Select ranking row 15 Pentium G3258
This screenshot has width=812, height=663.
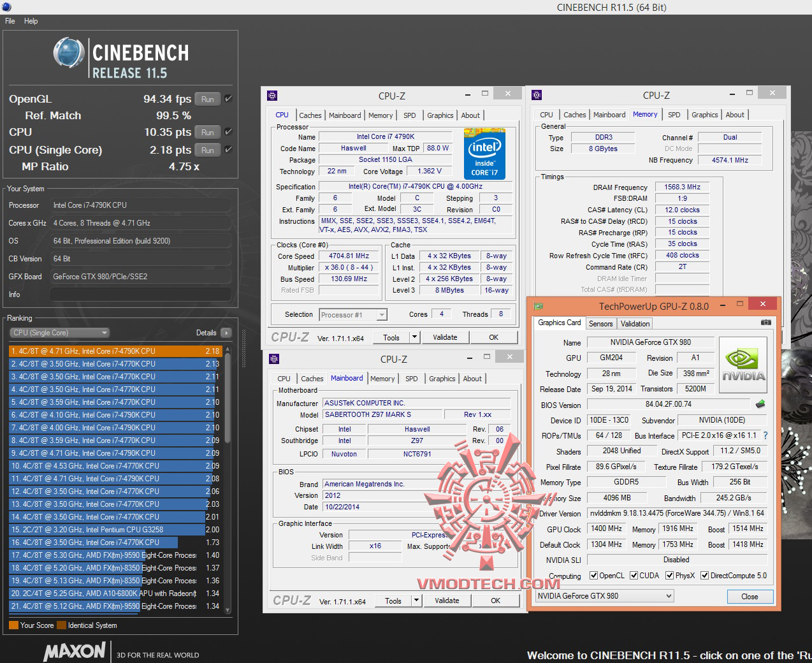pos(115,530)
